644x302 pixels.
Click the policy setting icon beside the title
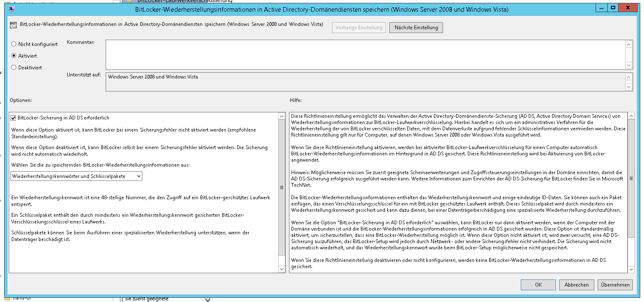tap(14, 25)
